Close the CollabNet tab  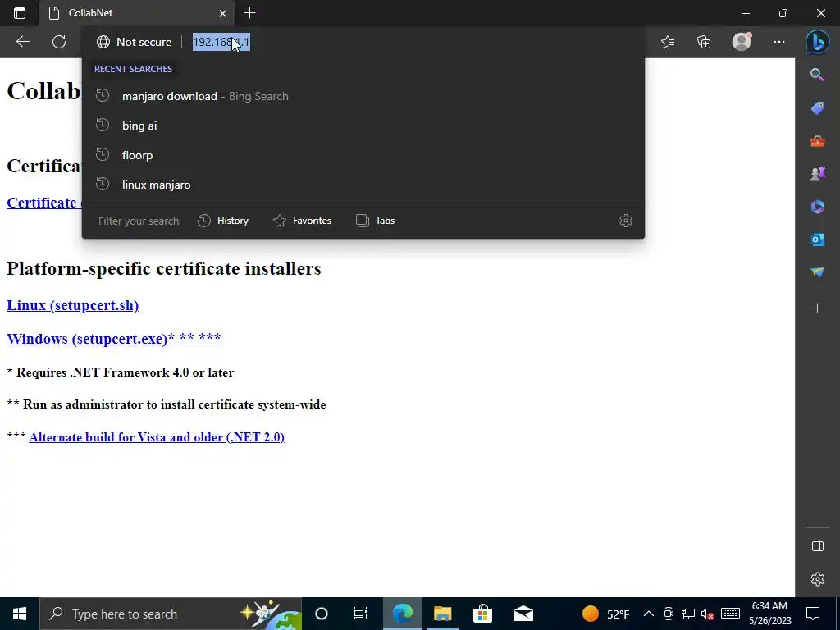[x=223, y=13]
